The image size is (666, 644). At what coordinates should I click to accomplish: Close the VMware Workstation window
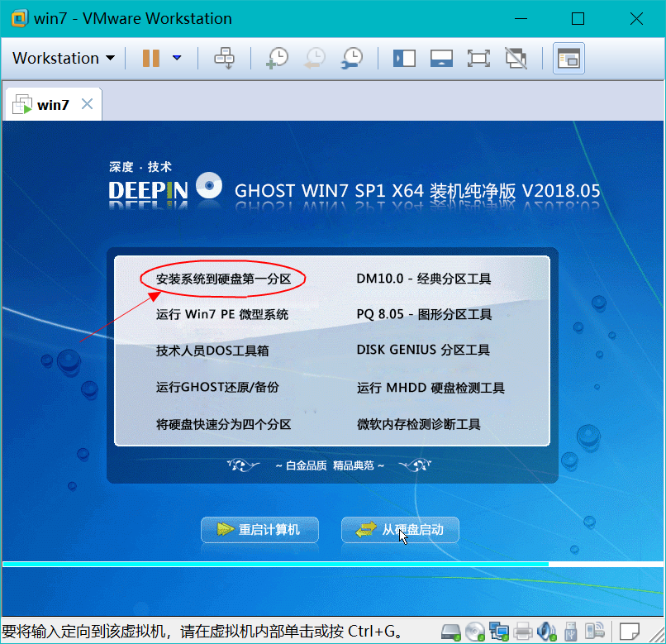[x=636, y=19]
